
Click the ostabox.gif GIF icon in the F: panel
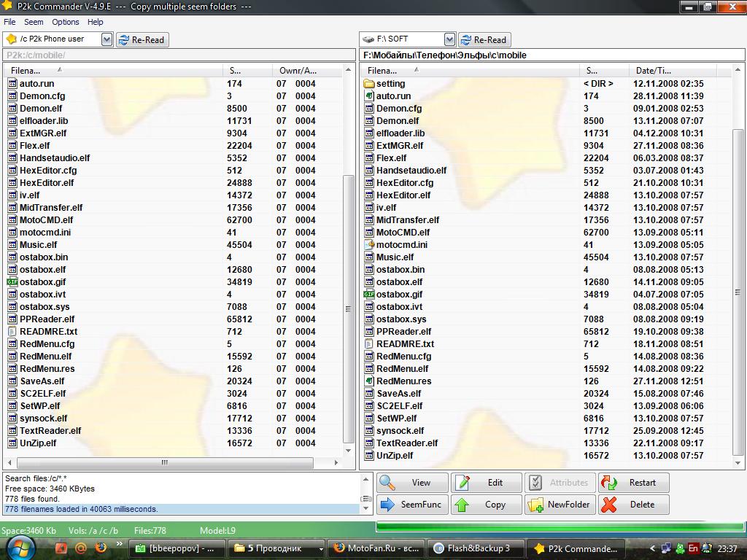[x=368, y=295]
